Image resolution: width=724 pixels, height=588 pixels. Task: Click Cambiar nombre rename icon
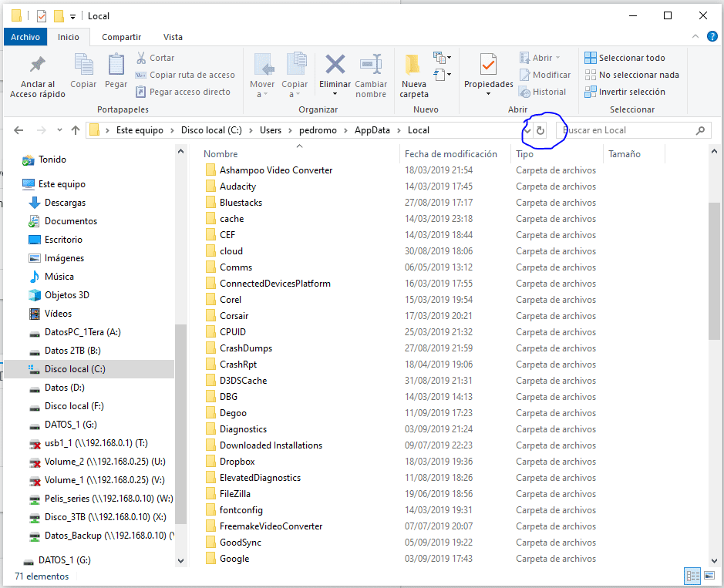(x=371, y=65)
